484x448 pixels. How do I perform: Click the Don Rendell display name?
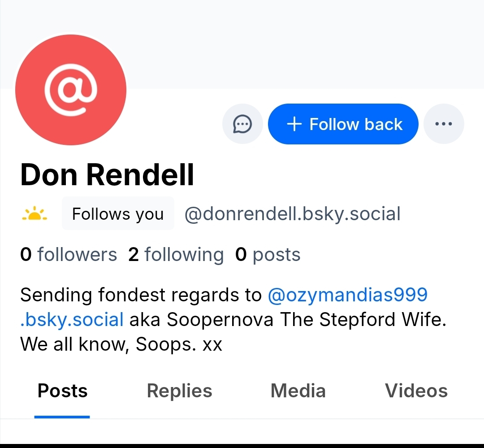point(108,174)
